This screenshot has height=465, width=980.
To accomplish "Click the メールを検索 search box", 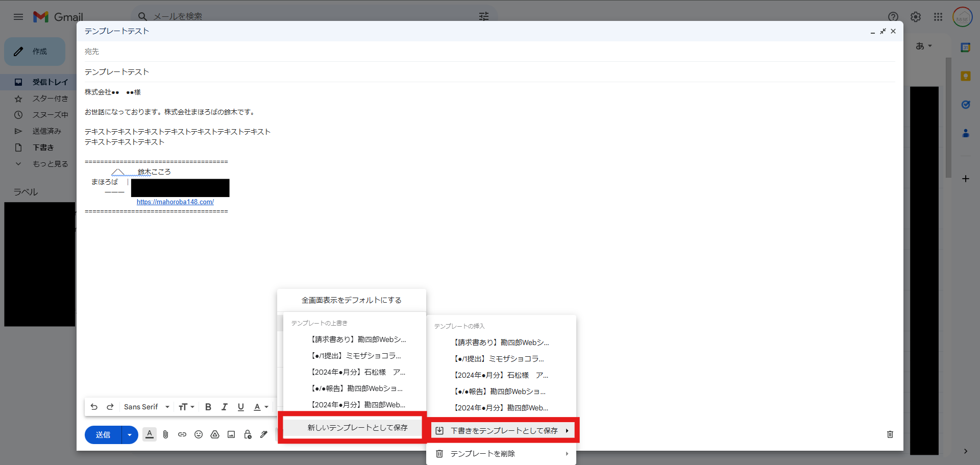I will coord(314,16).
